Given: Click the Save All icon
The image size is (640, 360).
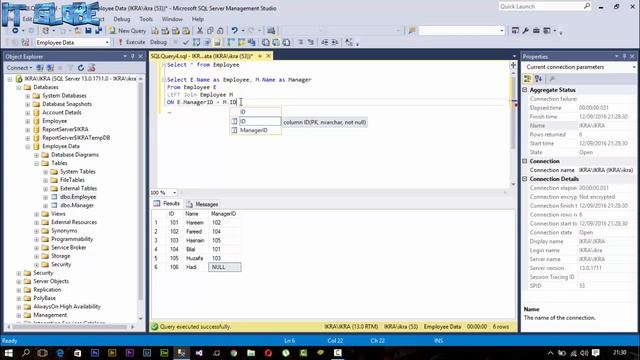Looking at the screenshot, I should 98,31.
